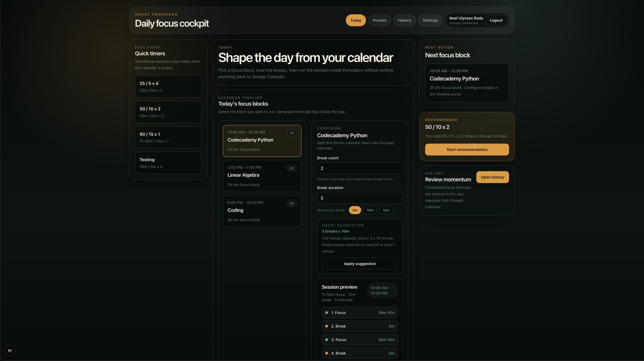
Task: Select the Linear Algebra focus block
Action: (262, 176)
